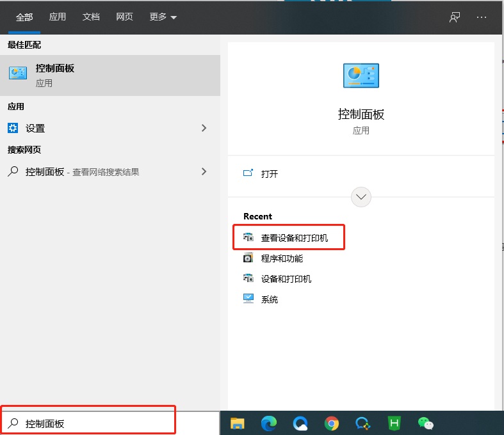The width and height of the screenshot is (504, 435).
Task: Click the 设备和打印机 icon
Action: tap(248, 278)
